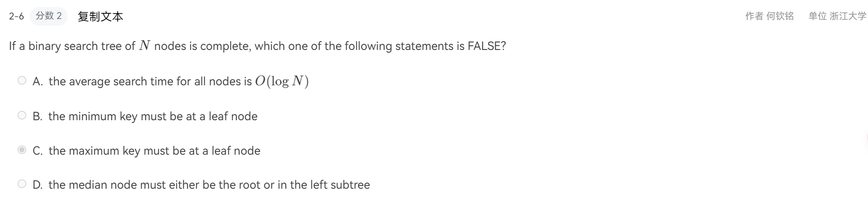This screenshot has width=868, height=198.
Task: Click the 浙江大学 institution name
Action: click(848, 16)
